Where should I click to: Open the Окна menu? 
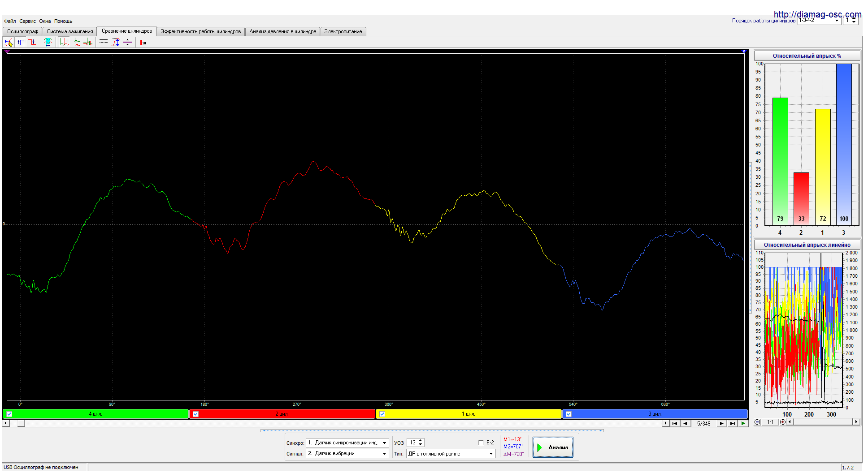pos(45,21)
